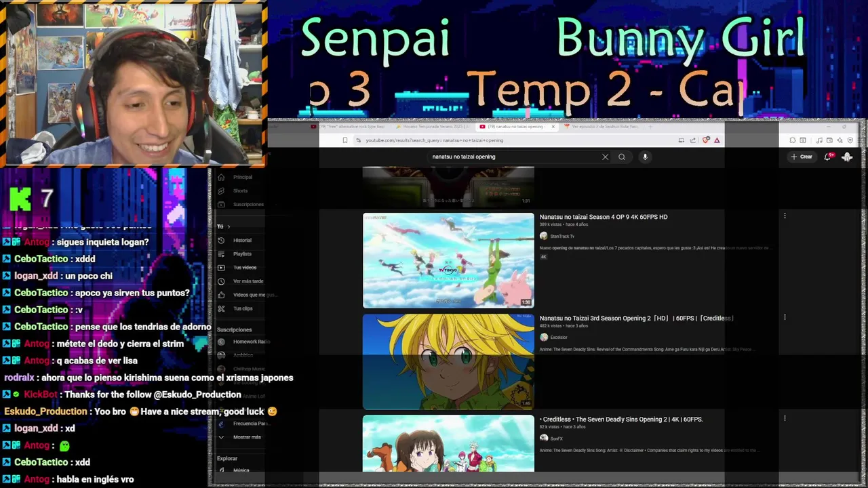Click Brave Rewards triangle icon

pos(717,140)
